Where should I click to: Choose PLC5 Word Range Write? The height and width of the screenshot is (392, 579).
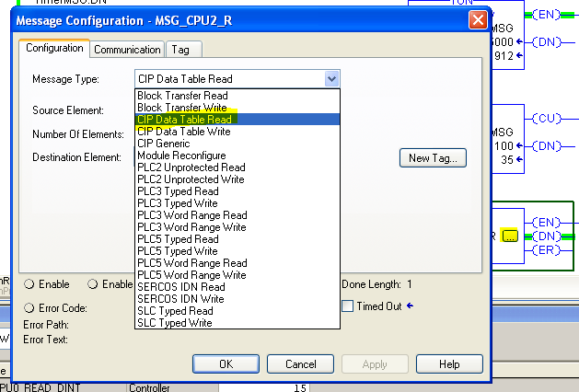pos(237,274)
